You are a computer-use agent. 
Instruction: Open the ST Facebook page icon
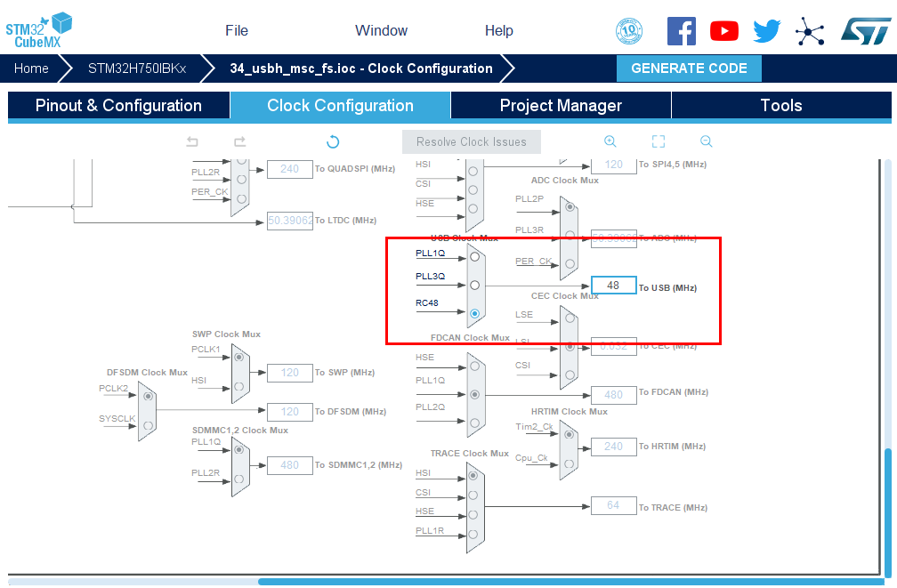(x=682, y=31)
